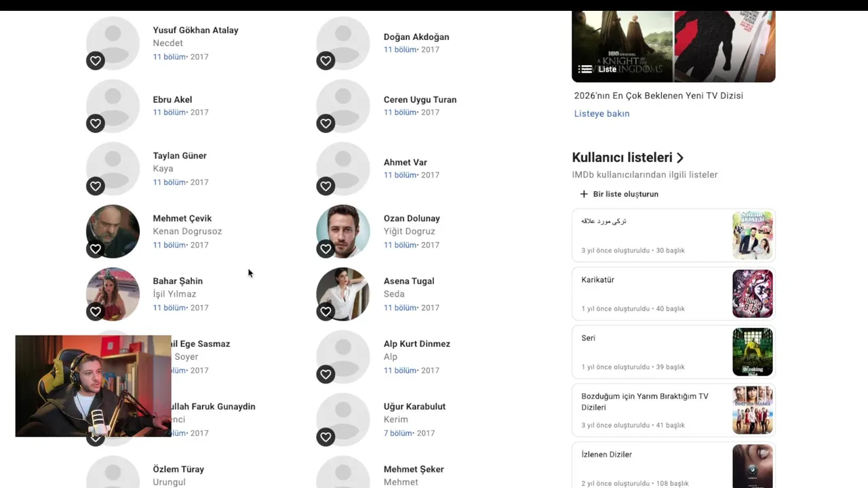868x488 pixels.
Task: Open Ebru Akel name link
Action: (x=172, y=100)
